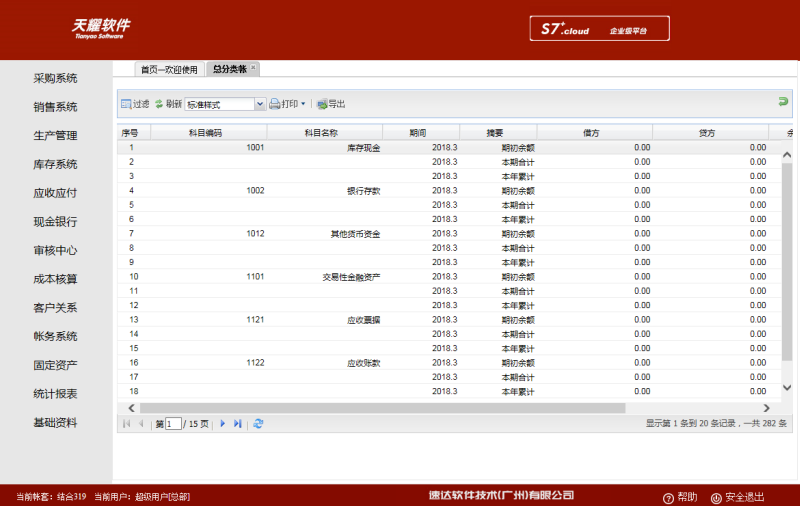Image resolution: width=800 pixels, height=506 pixels.
Task: Select account code 1001 cell
Action: click(x=209, y=147)
